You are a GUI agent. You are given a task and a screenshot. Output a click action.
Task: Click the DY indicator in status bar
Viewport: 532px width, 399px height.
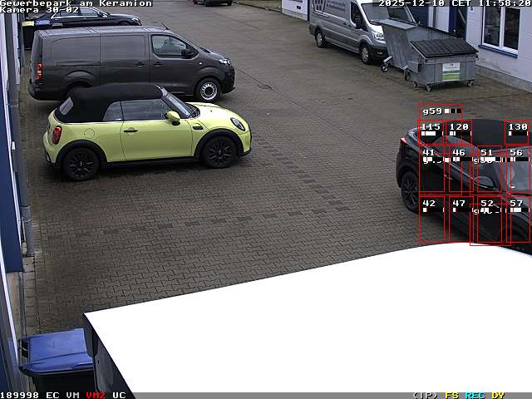click(x=498, y=395)
